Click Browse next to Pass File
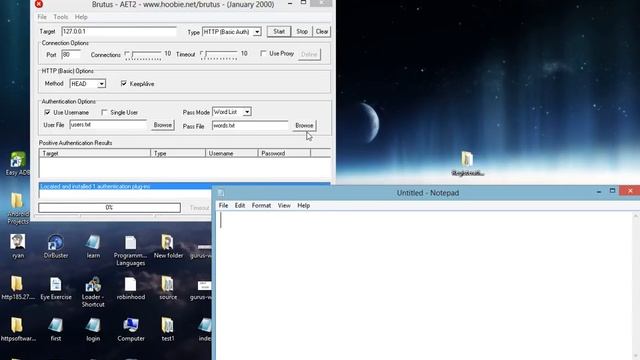Viewport: 640px width, 360px height. pyautogui.click(x=304, y=125)
